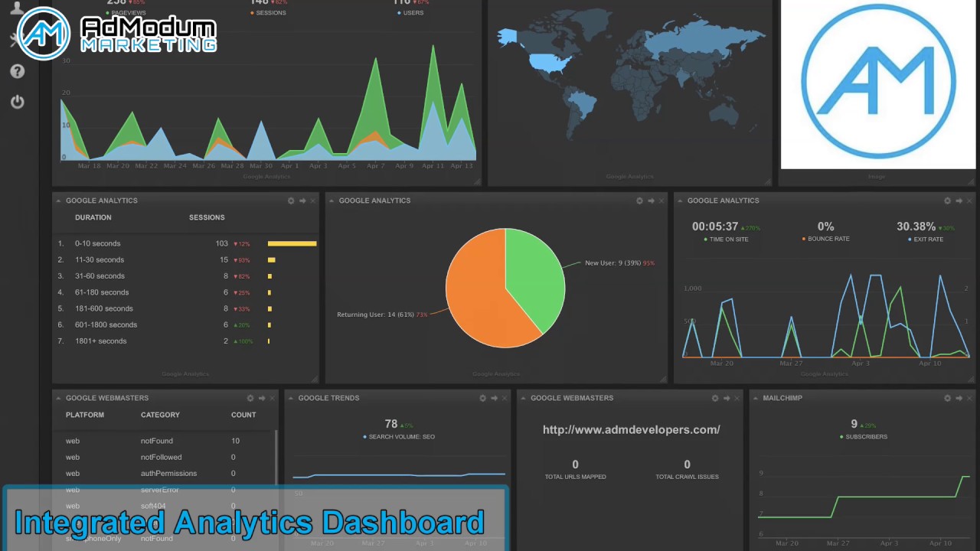Click share arrow on Mailchimp widget
980x551 pixels.
pyautogui.click(x=959, y=398)
